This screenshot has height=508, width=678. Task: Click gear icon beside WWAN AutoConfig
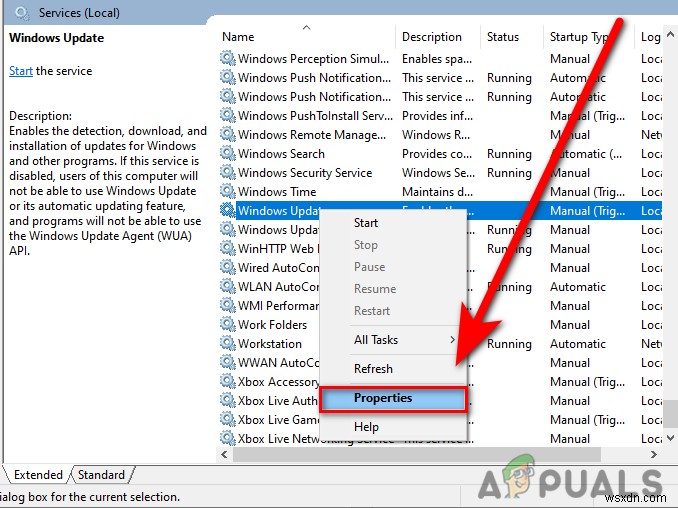227,362
